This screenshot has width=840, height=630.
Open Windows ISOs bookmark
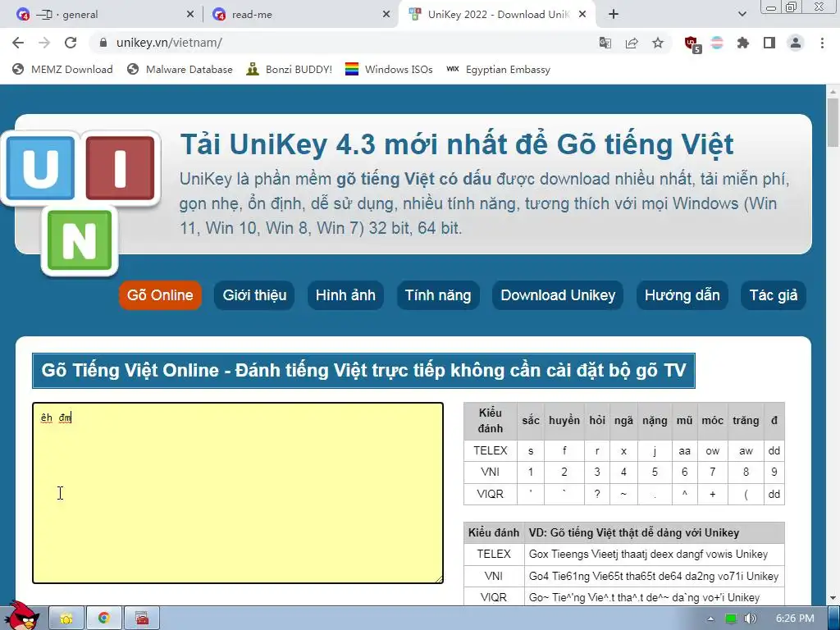[389, 69]
